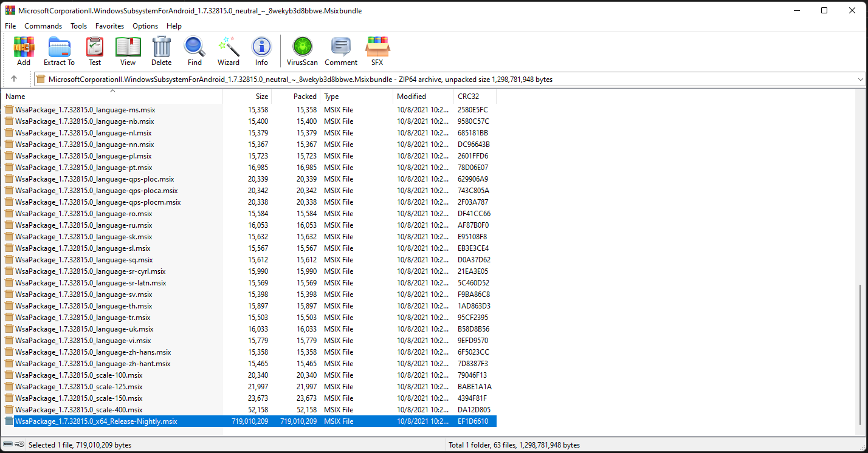The height and width of the screenshot is (453, 868).
Task: Click the file icon of scale-100.msix
Action: coord(9,375)
